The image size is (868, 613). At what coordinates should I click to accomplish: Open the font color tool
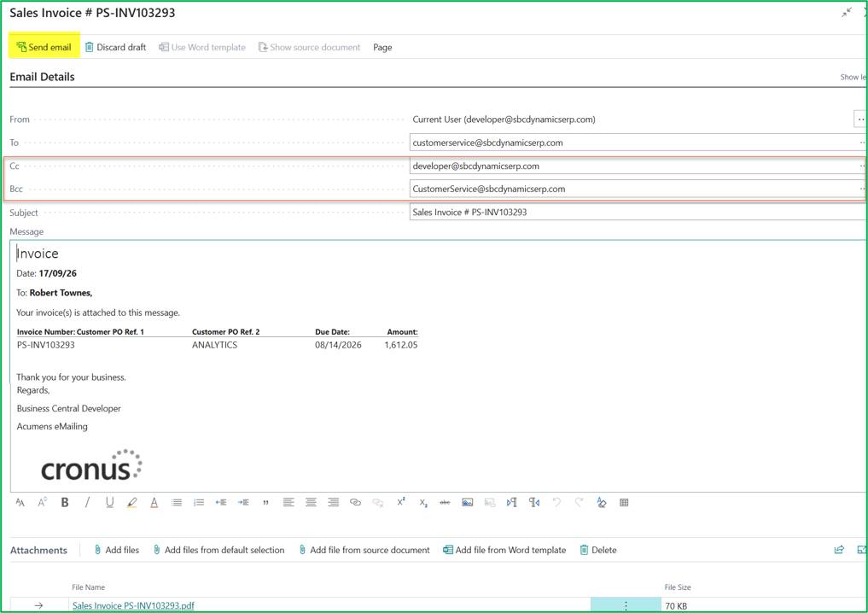pyautogui.click(x=154, y=502)
